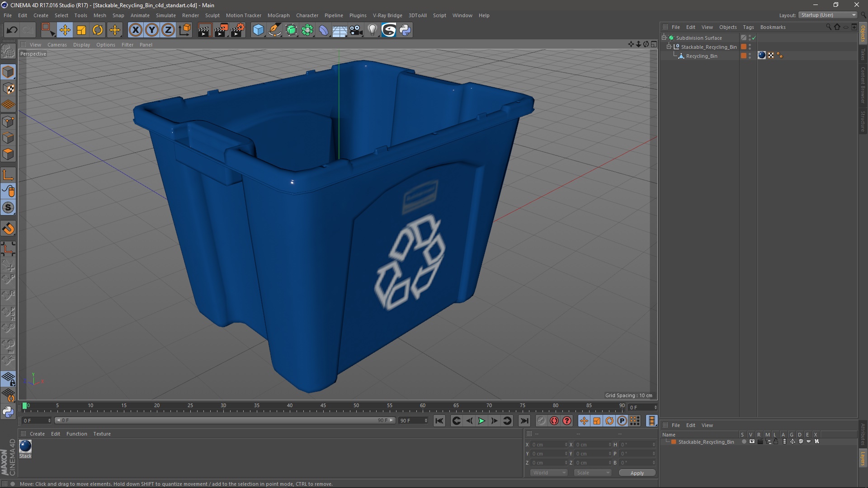Select the Recycling_Bin object
The width and height of the screenshot is (868, 488).
[701, 56]
